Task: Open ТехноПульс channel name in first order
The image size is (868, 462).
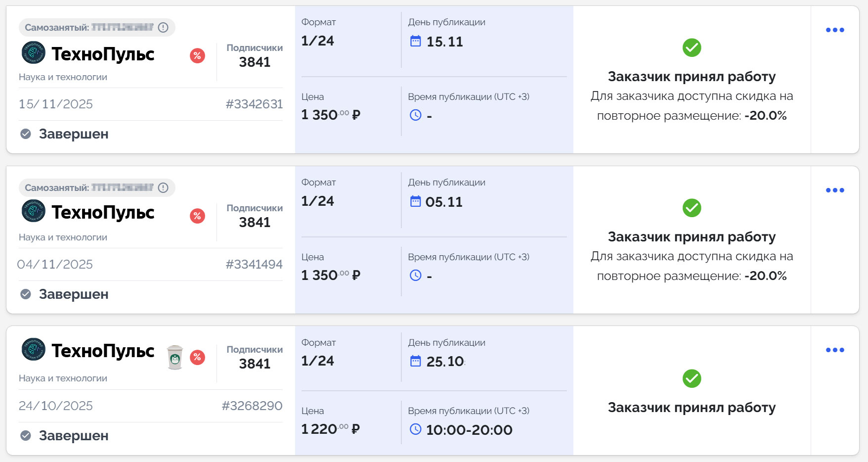Action: (x=103, y=54)
